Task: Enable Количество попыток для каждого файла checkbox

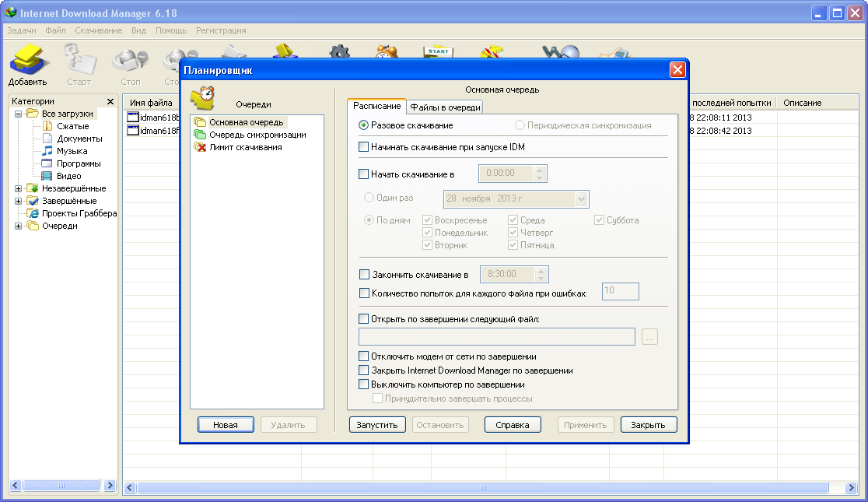Action: (364, 293)
